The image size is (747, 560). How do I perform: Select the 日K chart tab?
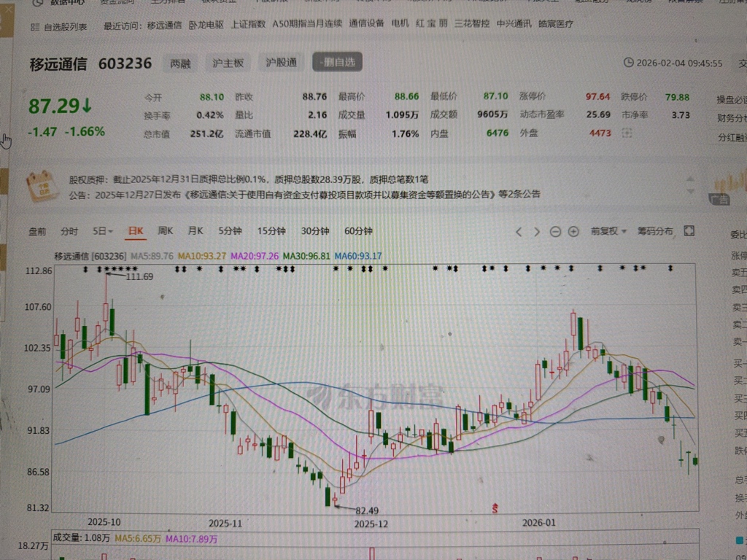pyautogui.click(x=135, y=231)
